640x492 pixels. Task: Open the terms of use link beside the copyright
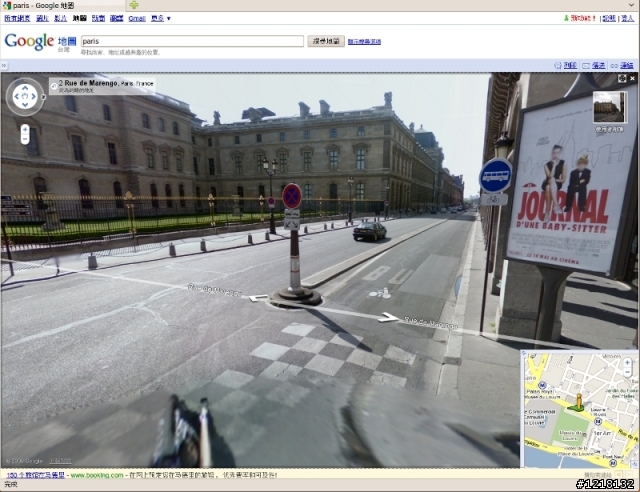(x=60, y=461)
